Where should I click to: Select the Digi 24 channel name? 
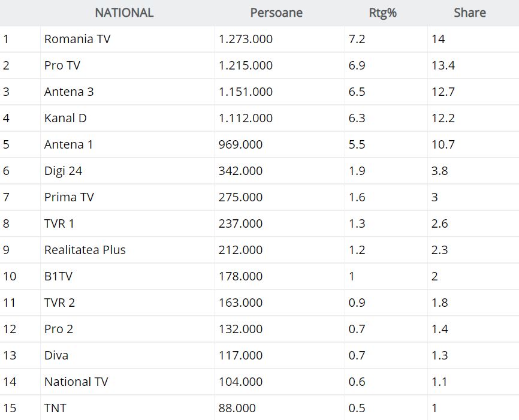click(63, 171)
